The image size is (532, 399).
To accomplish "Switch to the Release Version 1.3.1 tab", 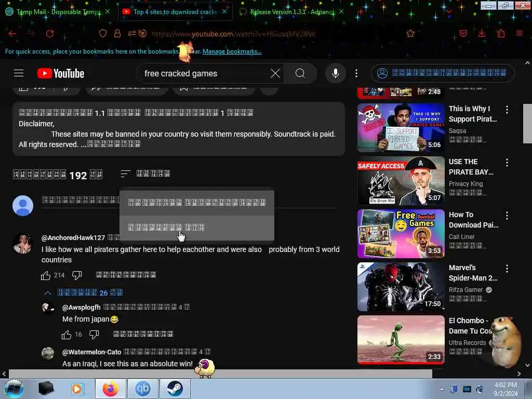I will click(292, 12).
